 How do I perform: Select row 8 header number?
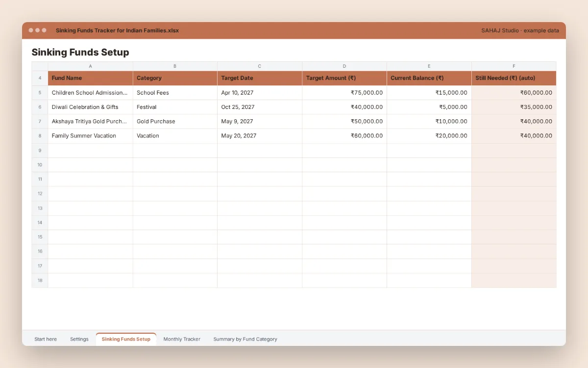click(x=40, y=136)
